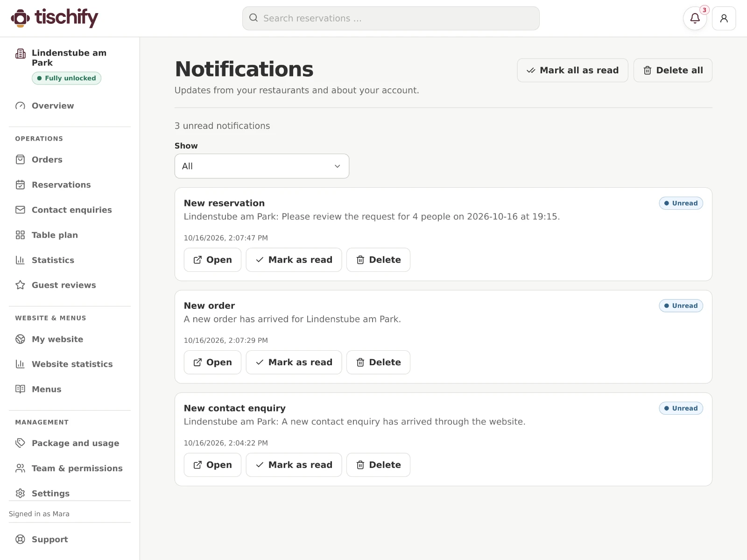Viewport: 747px width, 560px height.
Task: Open the New contact enquiry notification
Action: [212, 465]
